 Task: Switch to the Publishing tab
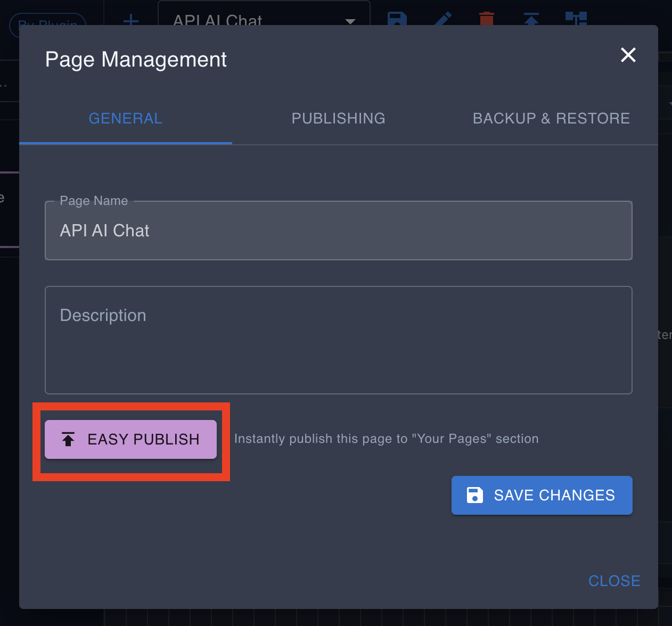pyautogui.click(x=338, y=118)
